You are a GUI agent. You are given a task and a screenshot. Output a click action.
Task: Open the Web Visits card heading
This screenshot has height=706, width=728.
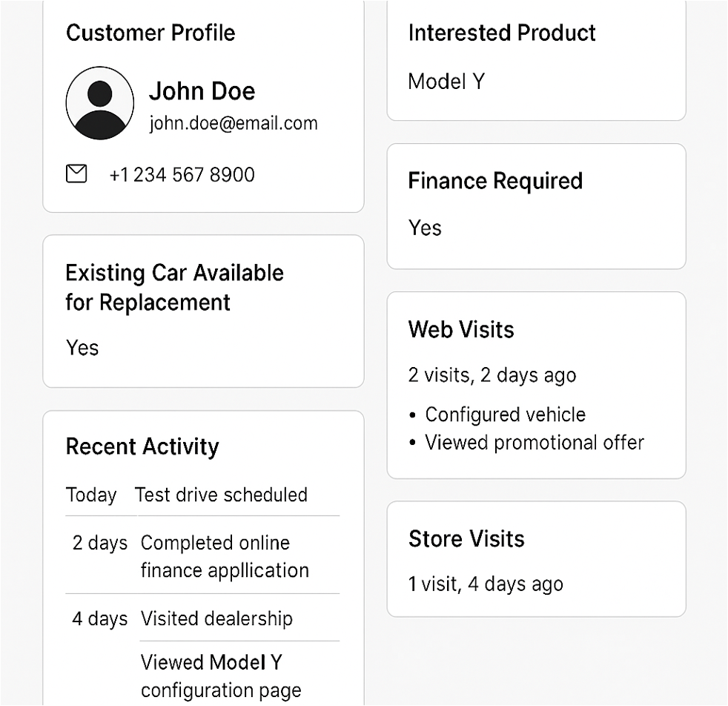[461, 329]
